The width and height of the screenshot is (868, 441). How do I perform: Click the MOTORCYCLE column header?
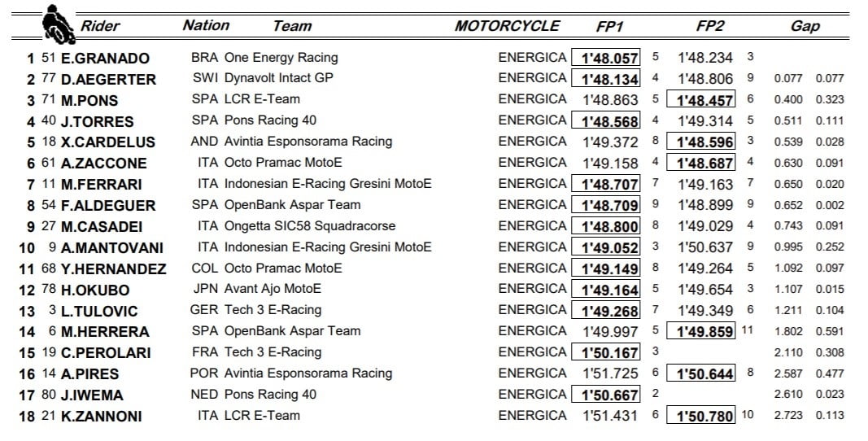click(507, 26)
